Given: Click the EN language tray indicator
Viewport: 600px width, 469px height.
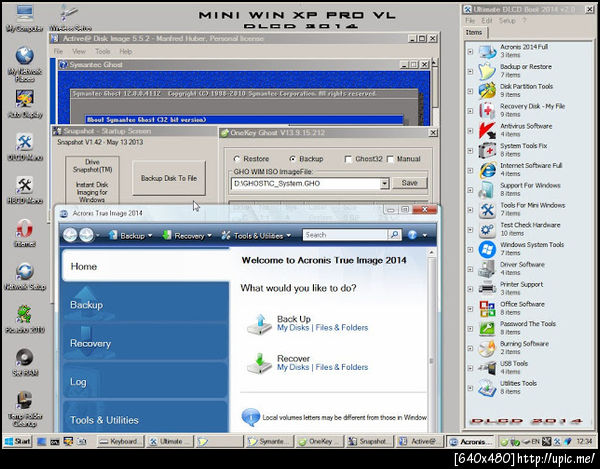Looking at the screenshot, I should point(535,441).
